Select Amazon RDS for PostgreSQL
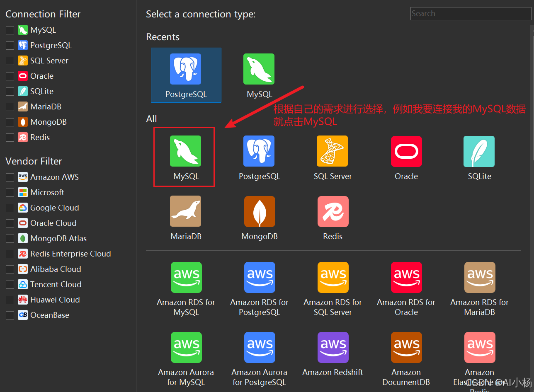This screenshot has width=534, height=392. [x=259, y=289]
